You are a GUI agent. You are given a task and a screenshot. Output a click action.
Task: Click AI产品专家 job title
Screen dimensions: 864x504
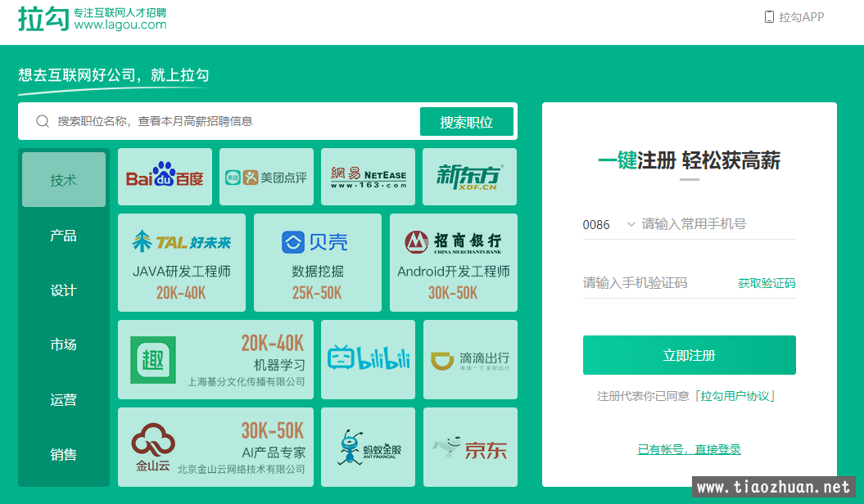pyautogui.click(x=274, y=452)
